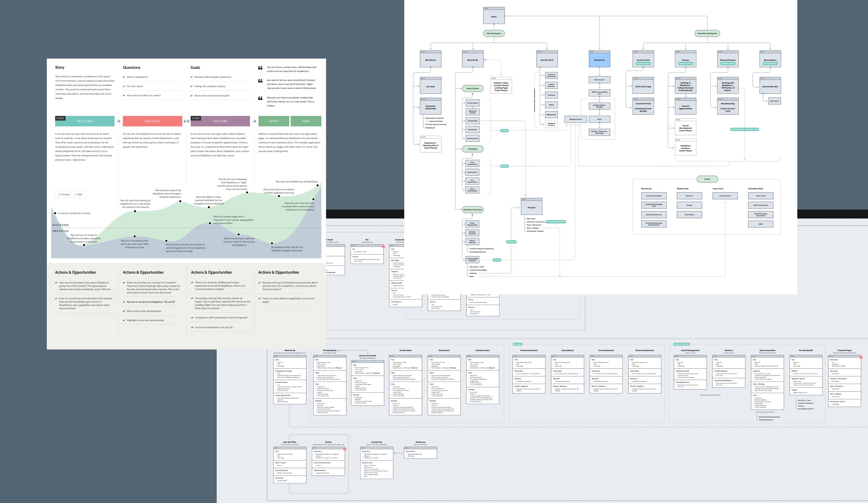Select the Secondary Navigation pill

[707, 33]
